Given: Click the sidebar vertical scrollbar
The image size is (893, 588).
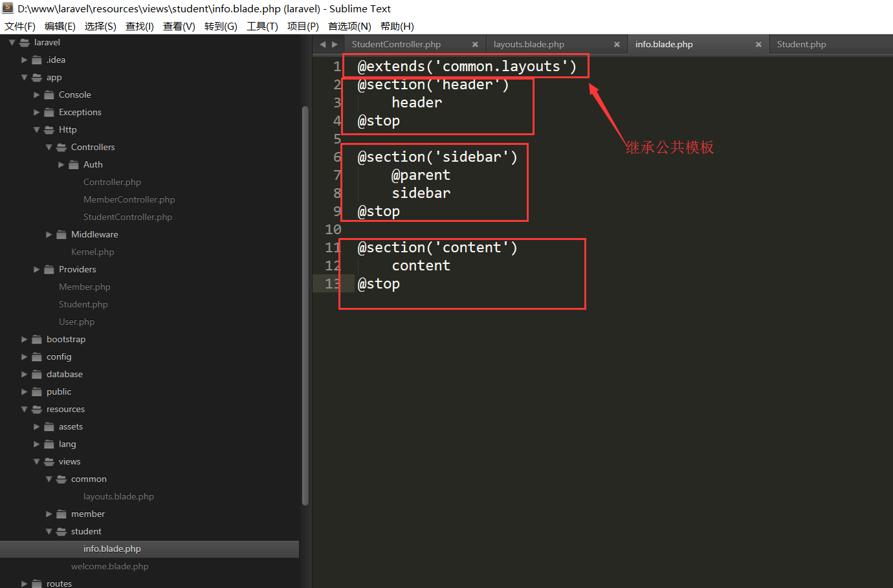Looking at the screenshot, I should coord(305,305).
